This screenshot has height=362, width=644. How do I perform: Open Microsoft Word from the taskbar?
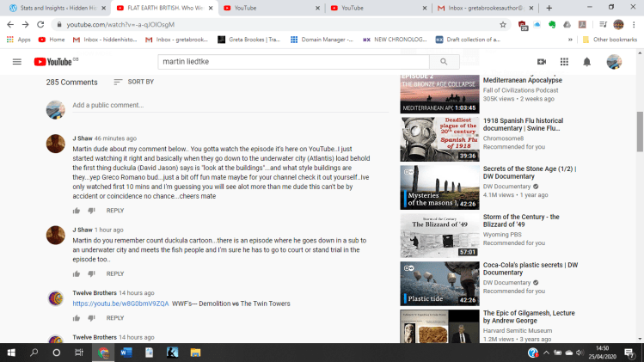(x=126, y=353)
